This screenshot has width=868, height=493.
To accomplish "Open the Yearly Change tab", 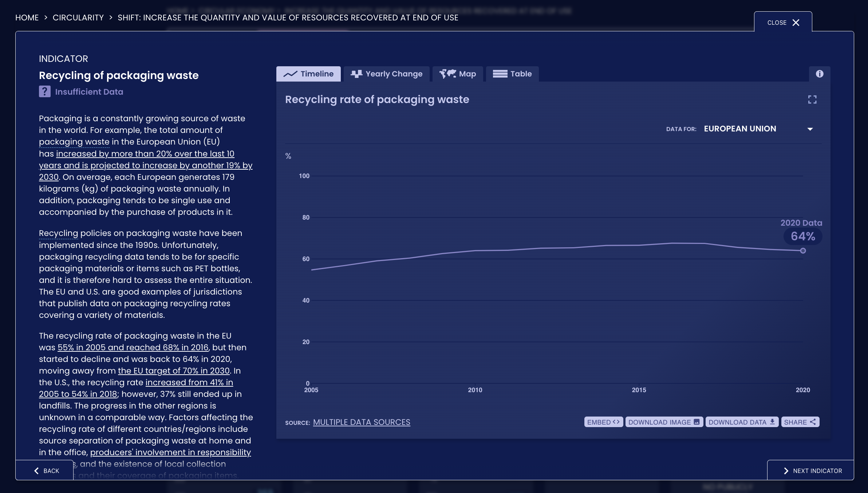I will [387, 74].
